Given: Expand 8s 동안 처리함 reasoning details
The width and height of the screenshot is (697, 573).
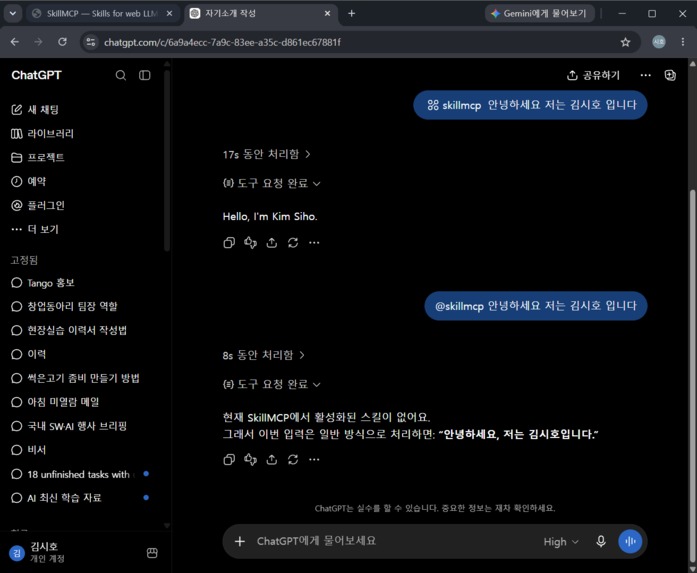Looking at the screenshot, I should pyautogui.click(x=263, y=355).
